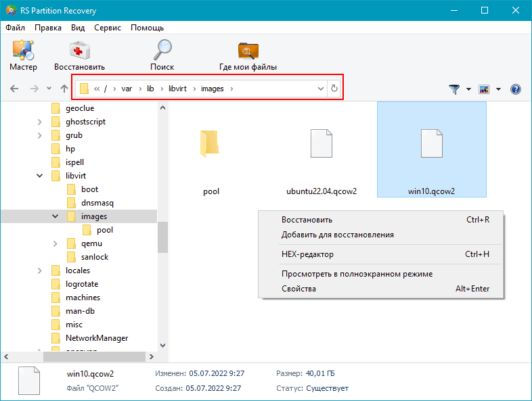Go forward with the right arrow

[35, 89]
